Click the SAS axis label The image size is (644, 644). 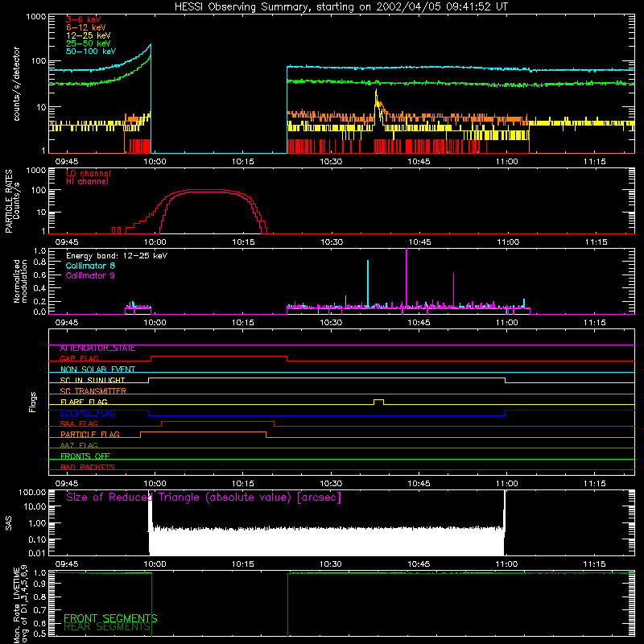[x=9, y=523]
